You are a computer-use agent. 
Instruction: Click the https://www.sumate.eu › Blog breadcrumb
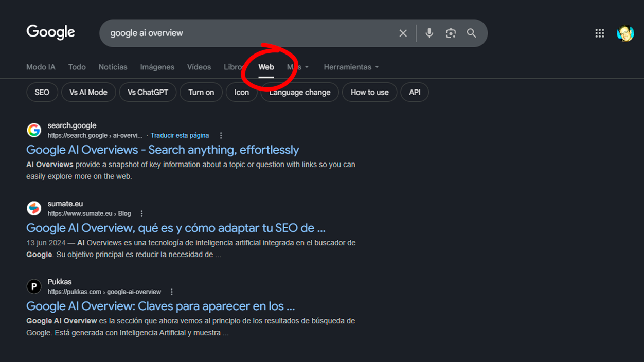pos(90,214)
